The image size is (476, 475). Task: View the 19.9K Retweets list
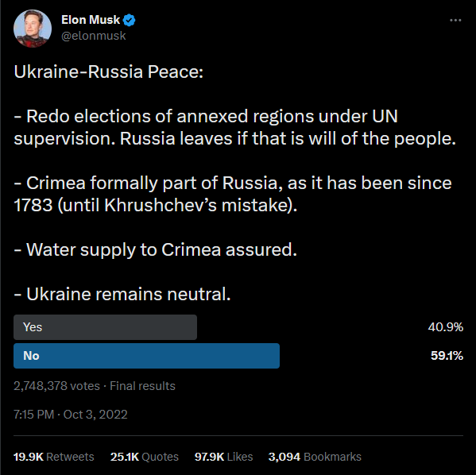(x=54, y=457)
